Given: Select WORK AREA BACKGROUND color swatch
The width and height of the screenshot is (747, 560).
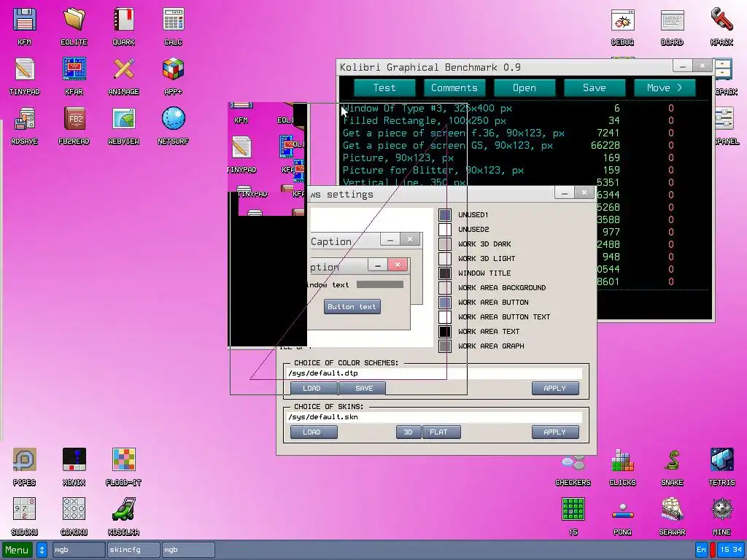Looking at the screenshot, I should [x=445, y=287].
